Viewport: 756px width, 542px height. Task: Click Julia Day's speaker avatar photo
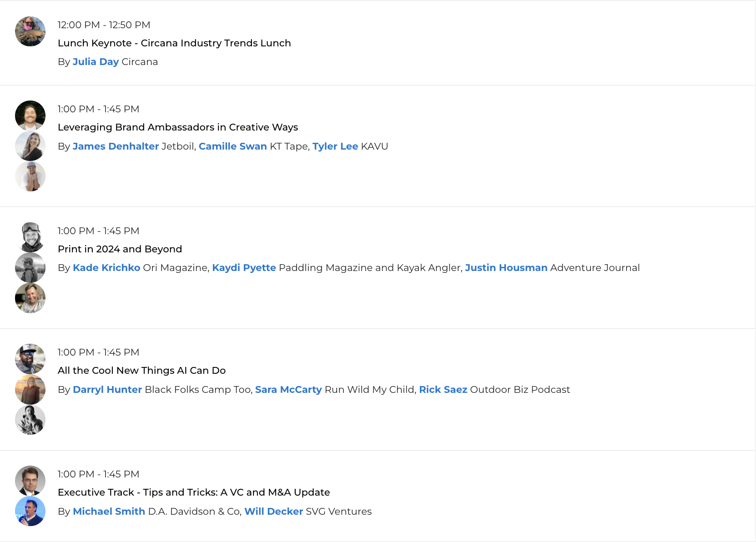(x=30, y=31)
